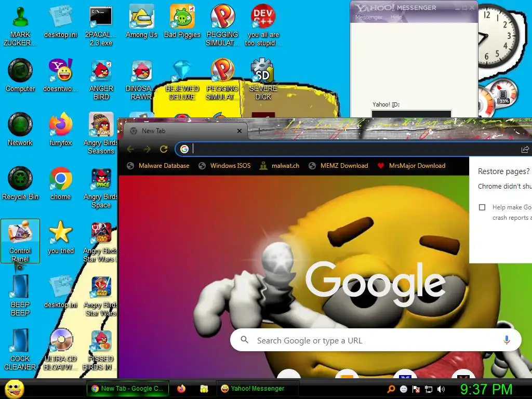Click the magnifier tray icon in taskbar
The height and width of the screenshot is (399, 532).
391,389
